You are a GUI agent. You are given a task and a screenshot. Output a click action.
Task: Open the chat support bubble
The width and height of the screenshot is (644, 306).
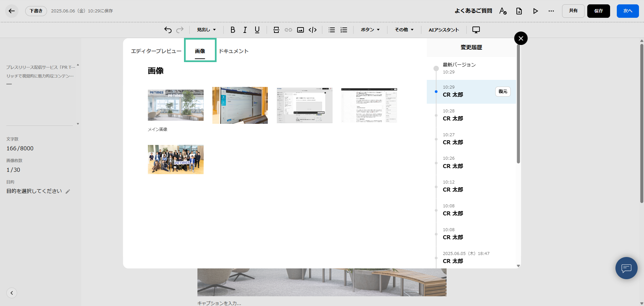(x=626, y=268)
